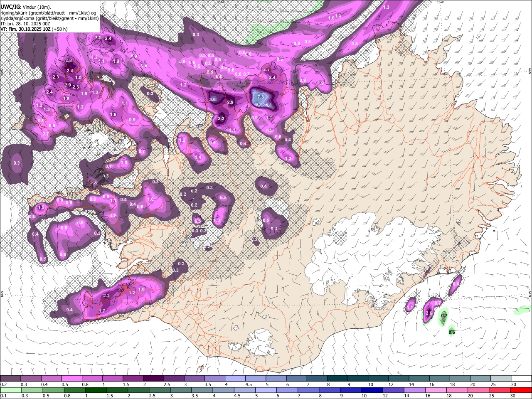Click the first dusky purple 0.2 swatch in upper legend
The height and width of the screenshot is (399, 532).
coord(10,378)
